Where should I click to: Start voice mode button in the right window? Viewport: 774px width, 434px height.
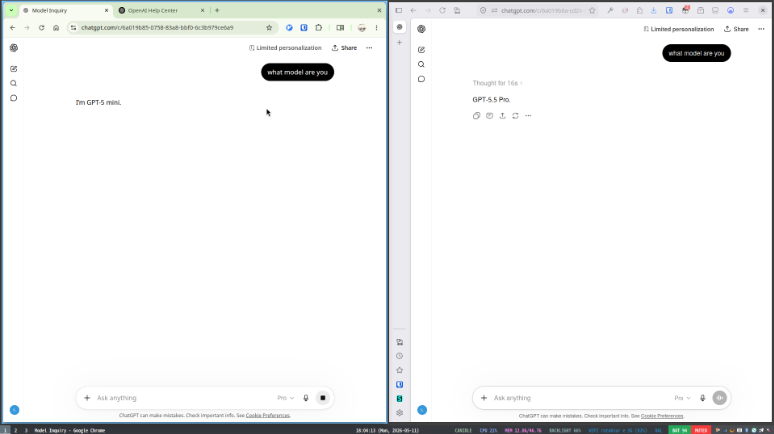pyautogui.click(x=720, y=398)
